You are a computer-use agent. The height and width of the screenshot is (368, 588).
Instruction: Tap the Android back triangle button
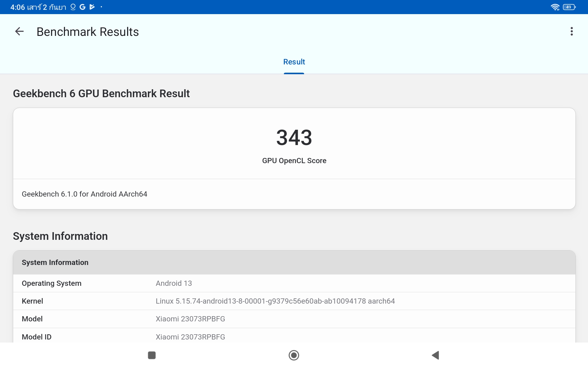pos(435,355)
